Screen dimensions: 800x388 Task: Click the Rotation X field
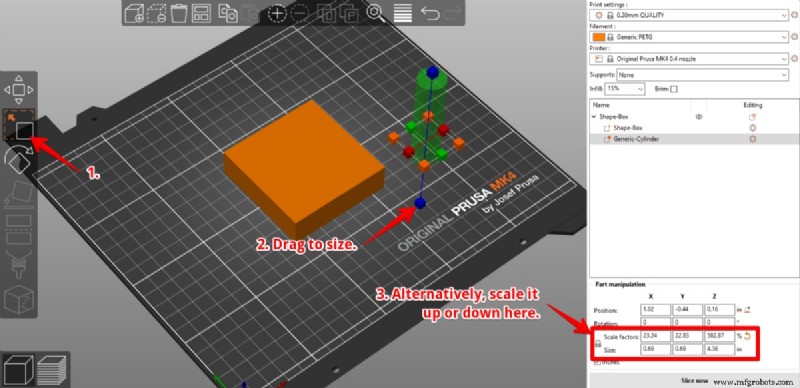tap(656, 323)
